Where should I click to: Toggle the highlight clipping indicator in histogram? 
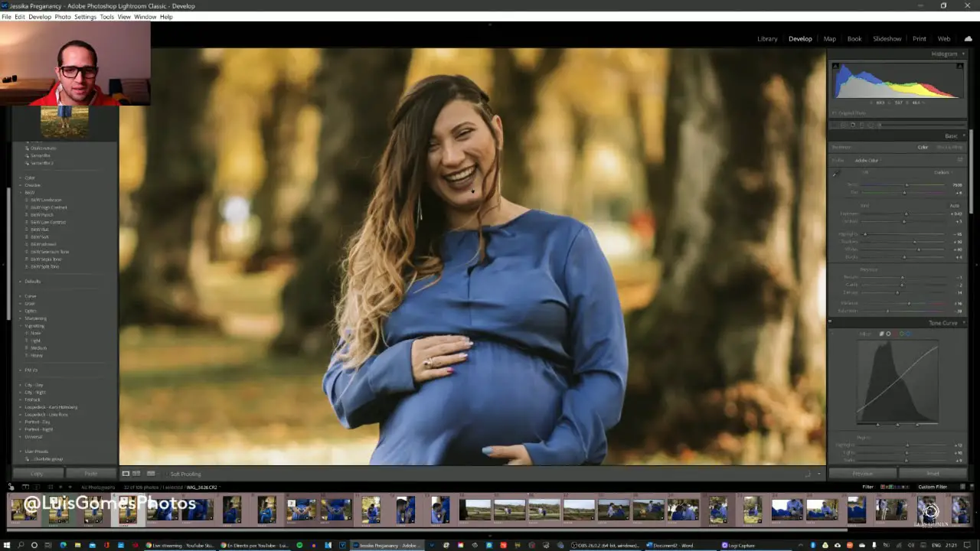coord(961,67)
